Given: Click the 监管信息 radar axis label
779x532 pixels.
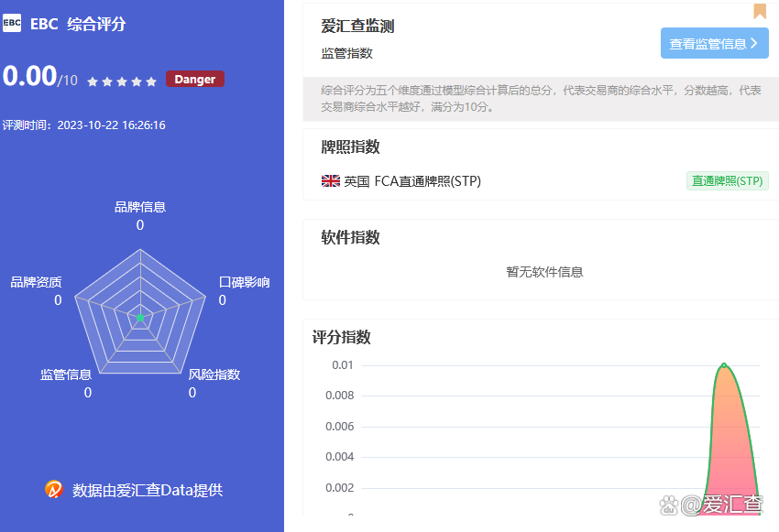Looking at the screenshot, I should pyautogui.click(x=66, y=375).
